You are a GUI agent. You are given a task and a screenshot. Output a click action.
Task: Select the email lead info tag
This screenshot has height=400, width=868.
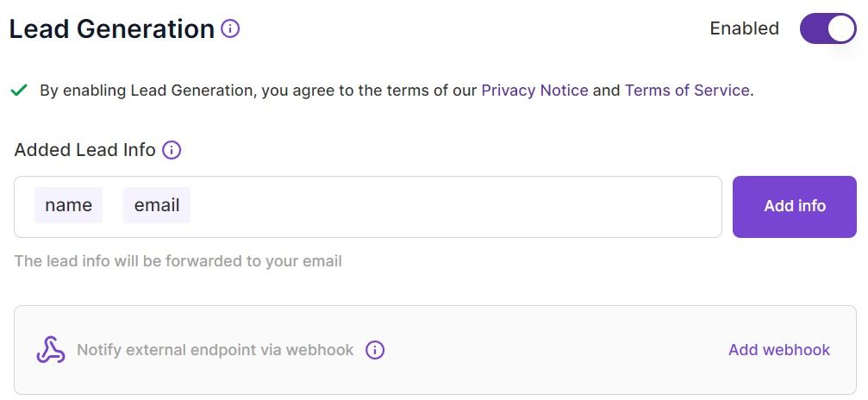pos(157,205)
